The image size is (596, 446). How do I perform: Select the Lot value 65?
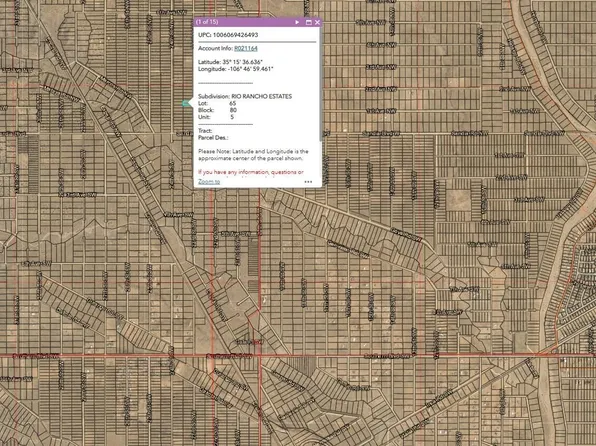pyautogui.click(x=233, y=103)
